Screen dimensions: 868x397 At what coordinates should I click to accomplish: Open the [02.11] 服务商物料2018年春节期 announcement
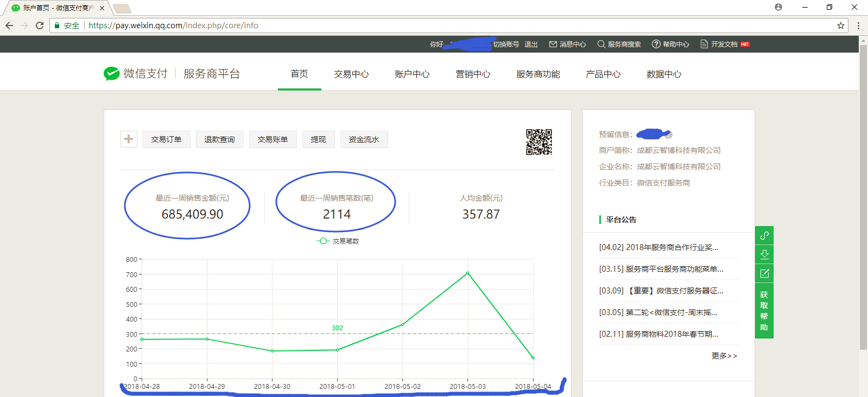pos(658,334)
